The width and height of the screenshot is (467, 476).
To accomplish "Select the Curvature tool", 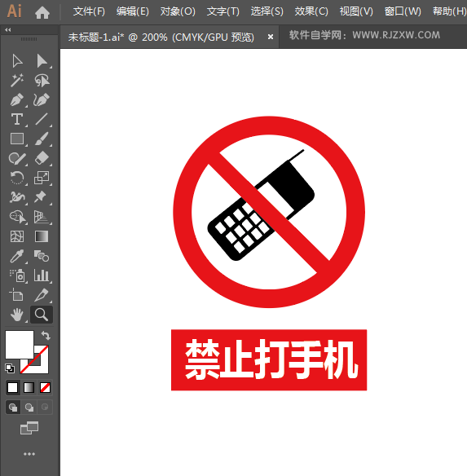I will 42,100.
